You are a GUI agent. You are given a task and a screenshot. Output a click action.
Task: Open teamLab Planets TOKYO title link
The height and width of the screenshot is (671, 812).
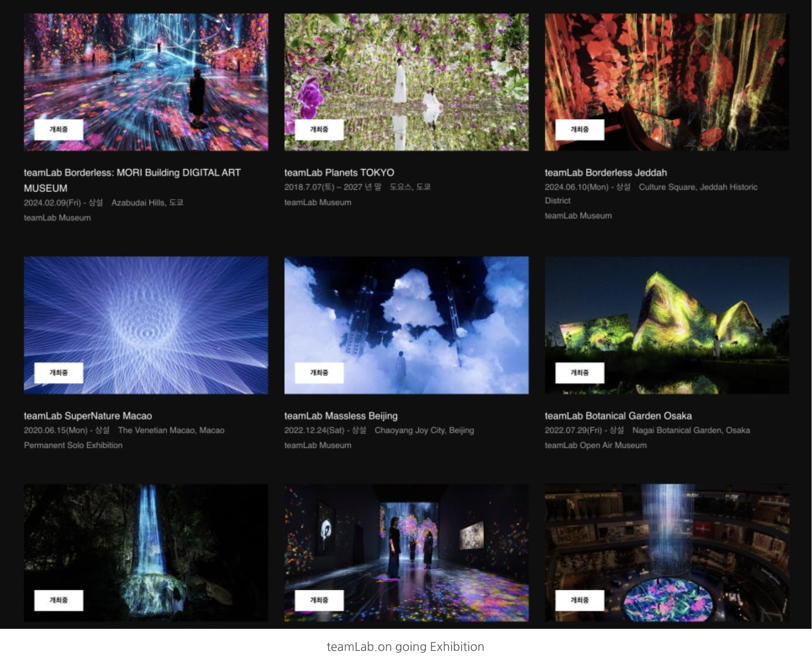tap(339, 173)
